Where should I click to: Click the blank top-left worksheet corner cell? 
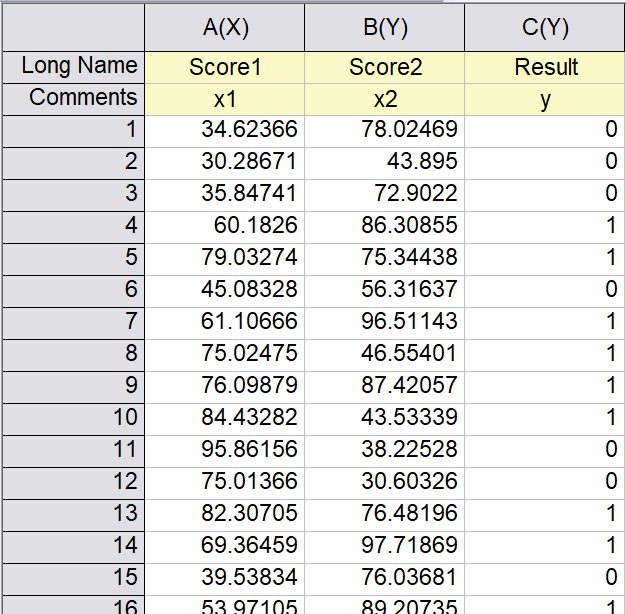pyautogui.click(x=73, y=28)
